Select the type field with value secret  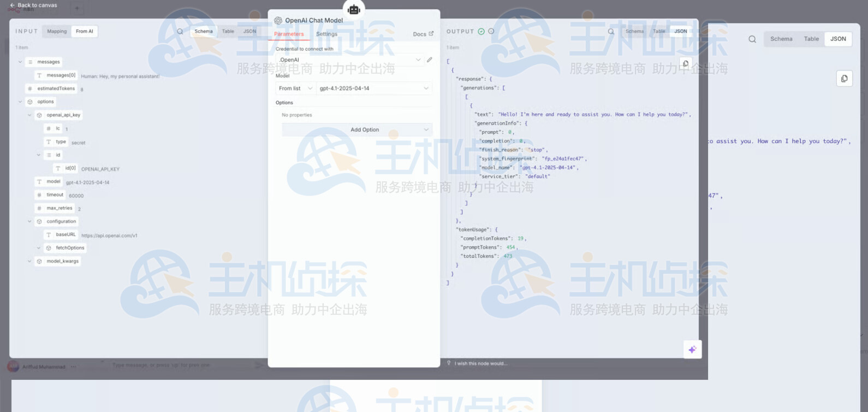pos(56,142)
